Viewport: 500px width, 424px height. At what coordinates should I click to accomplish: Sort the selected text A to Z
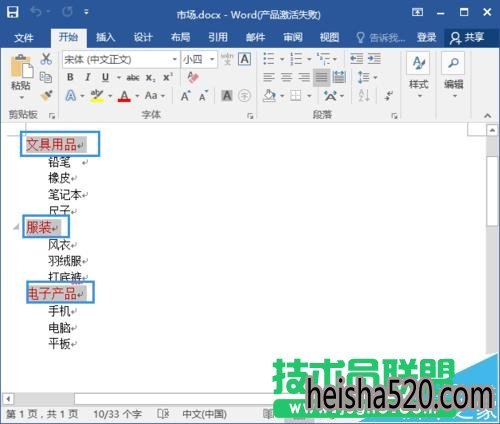pyautogui.click(x=364, y=96)
